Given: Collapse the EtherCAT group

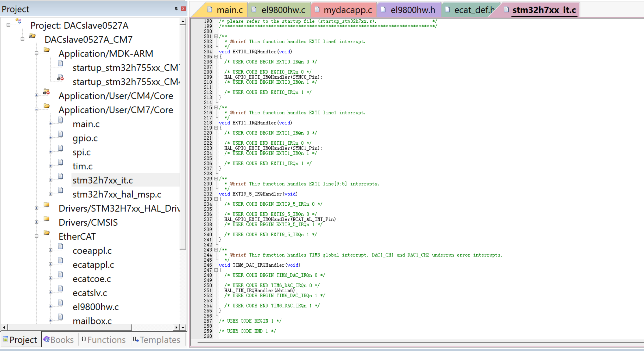Looking at the screenshot, I should 36,236.
